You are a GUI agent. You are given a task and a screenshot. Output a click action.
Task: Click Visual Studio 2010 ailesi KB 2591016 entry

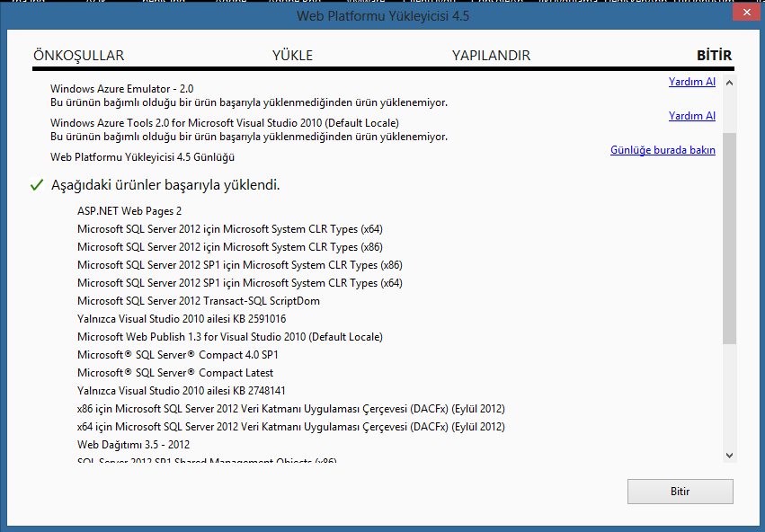(182, 319)
